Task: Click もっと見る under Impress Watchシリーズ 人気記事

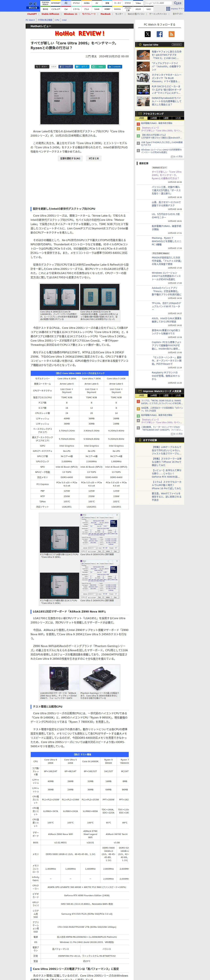Action: [176, 434]
